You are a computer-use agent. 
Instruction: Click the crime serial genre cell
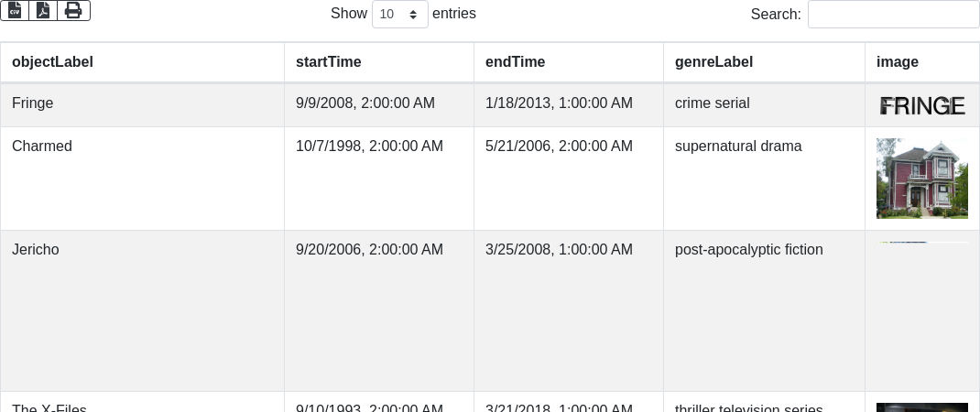[x=712, y=103]
